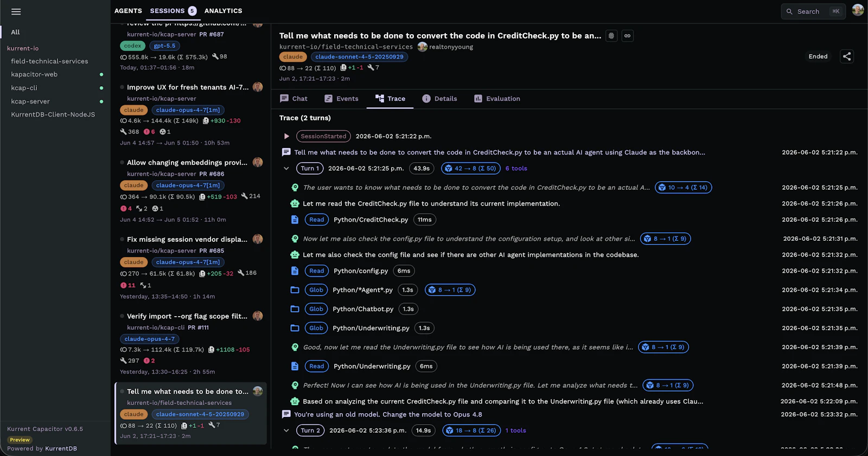Click the file icon on Read Python/CreditCheck.py row
This screenshot has height=456, width=868.
(x=295, y=220)
